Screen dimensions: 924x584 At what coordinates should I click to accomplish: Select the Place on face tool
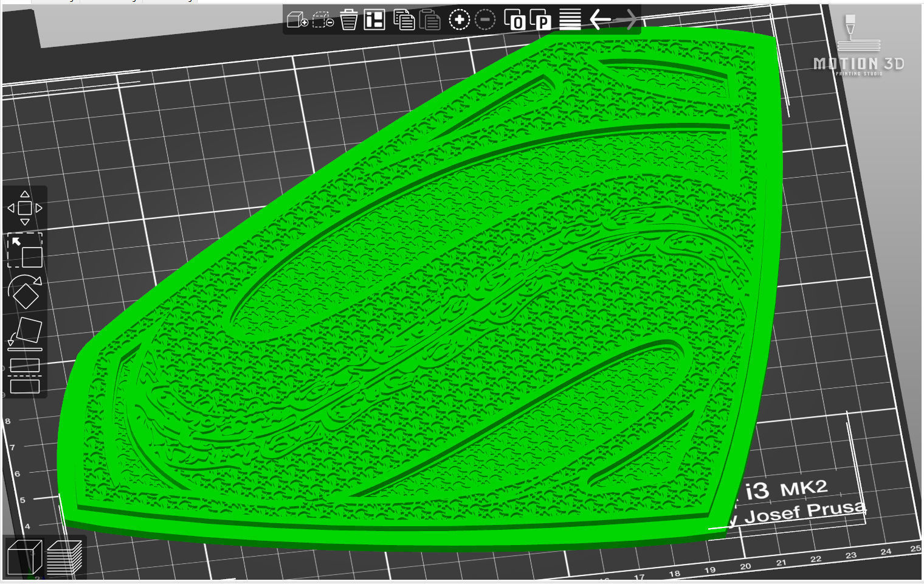click(x=25, y=334)
